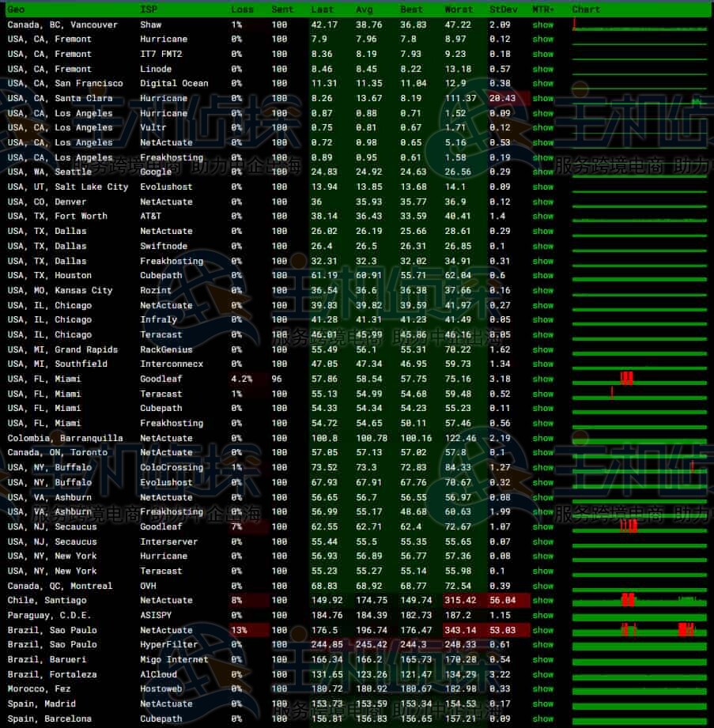Open show link for Morocco Fez Hostoweb
This screenshot has width=714, height=728.
tap(543, 689)
